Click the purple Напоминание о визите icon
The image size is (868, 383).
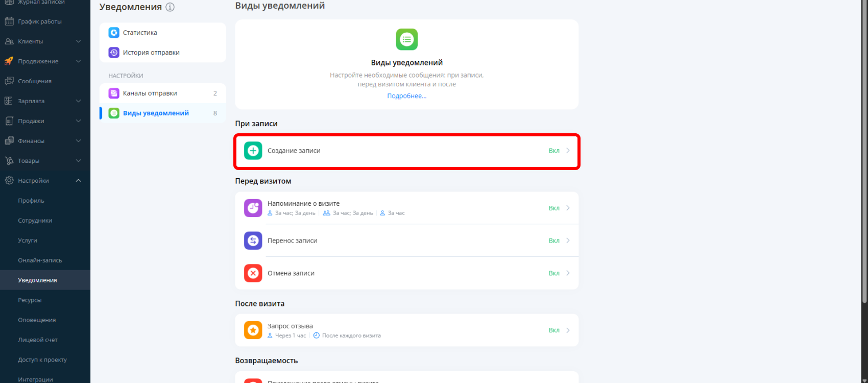click(x=253, y=208)
